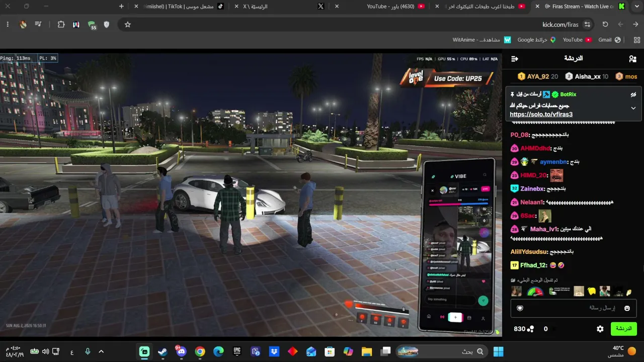Open the Gmail bookmark
The width and height of the screenshot is (644, 362).
609,40
